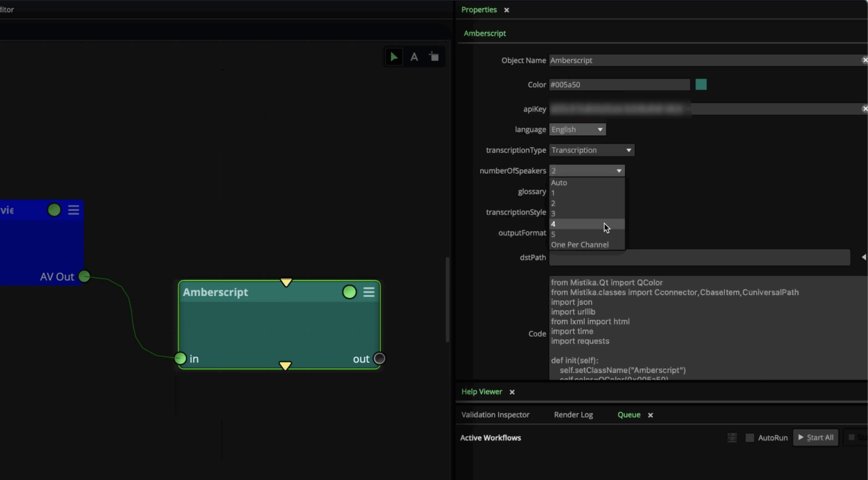The width and height of the screenshot is (868, 480).
Task: Choose 3 speakers option
Action: tap(587, 213)
